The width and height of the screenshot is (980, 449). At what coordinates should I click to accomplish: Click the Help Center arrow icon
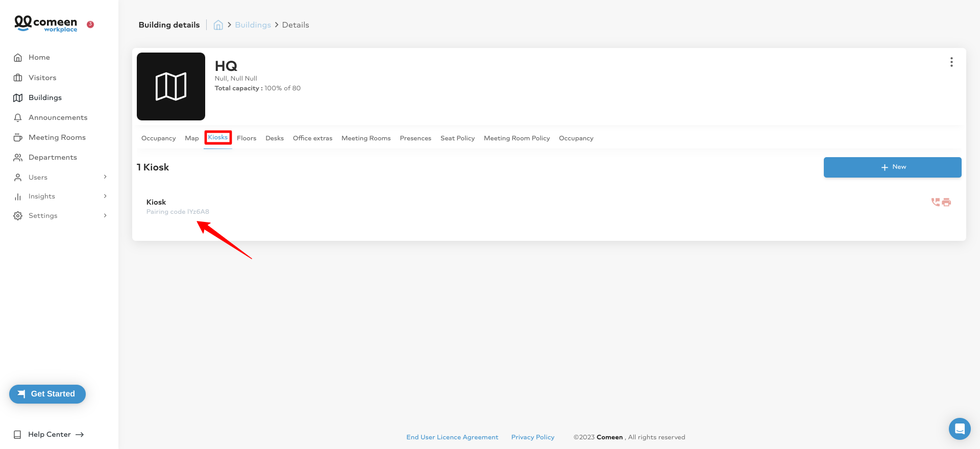tap(80, 435)
